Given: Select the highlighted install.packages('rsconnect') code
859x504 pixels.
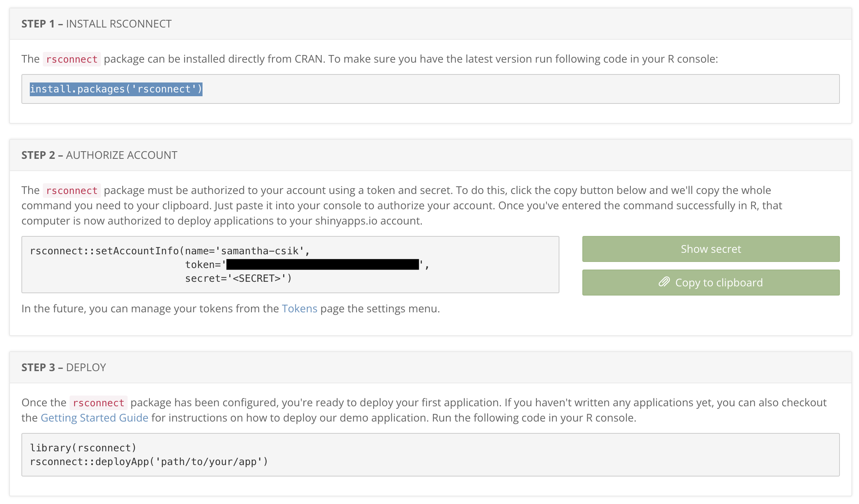Looking at the screenshot, I should pyautogui.click(x=116, y=89).
